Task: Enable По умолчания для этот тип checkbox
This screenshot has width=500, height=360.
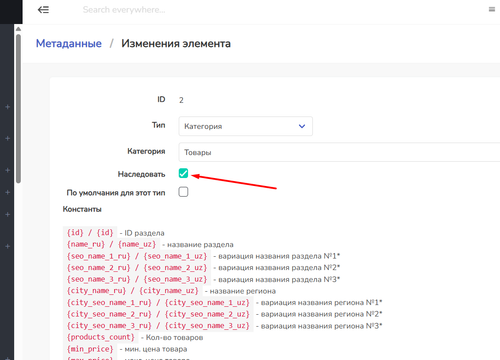Action: [x=183, y=192]
